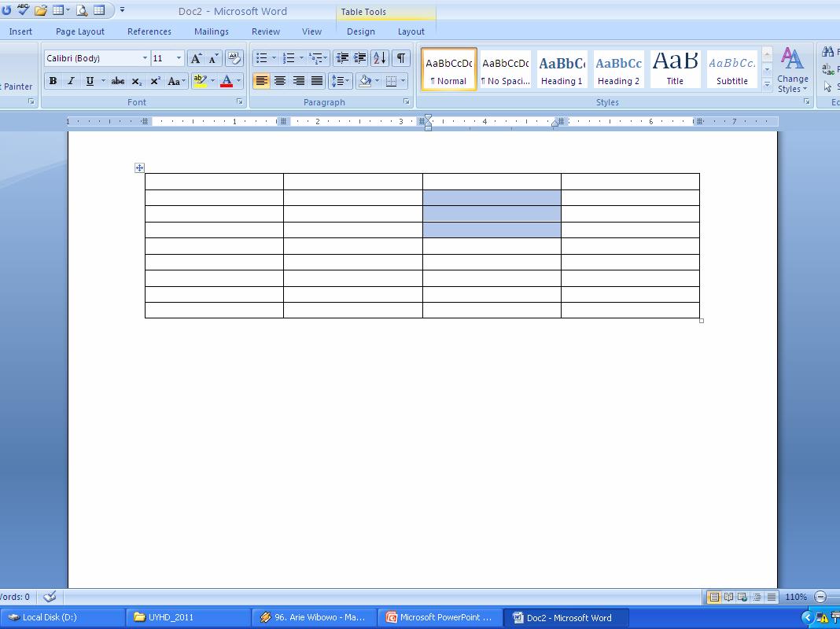
Task: Switch to Outline view
Action: [757, 597]
